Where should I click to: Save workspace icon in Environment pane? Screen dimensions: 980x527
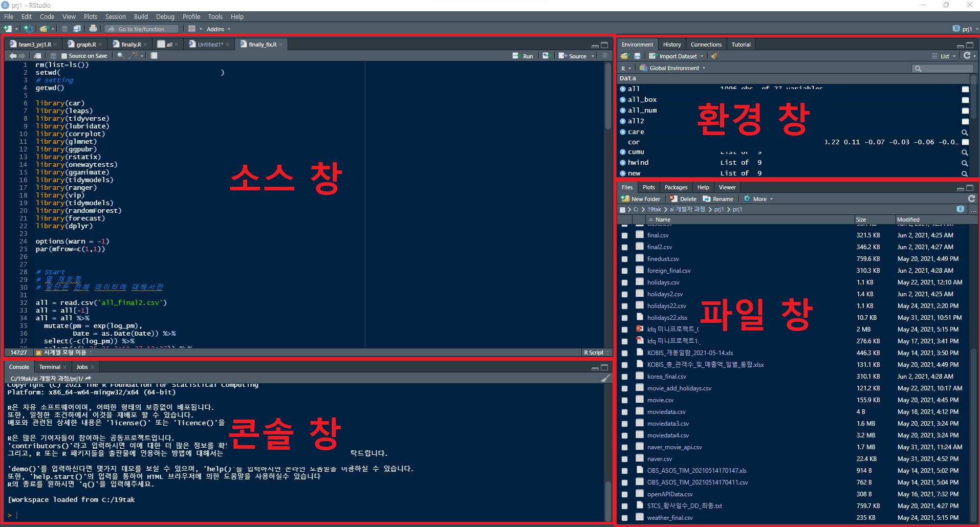pos(637,56)
